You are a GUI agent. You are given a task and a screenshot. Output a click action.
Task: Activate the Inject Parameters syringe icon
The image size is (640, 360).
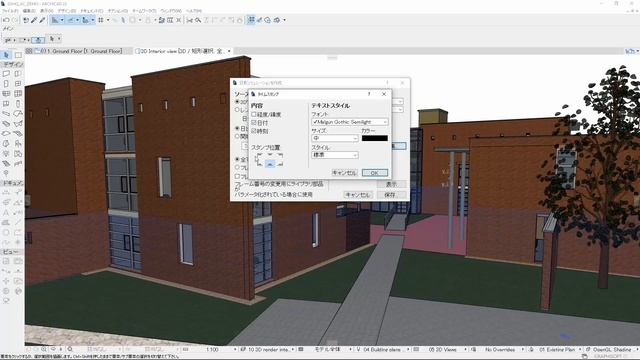(42, 20)
